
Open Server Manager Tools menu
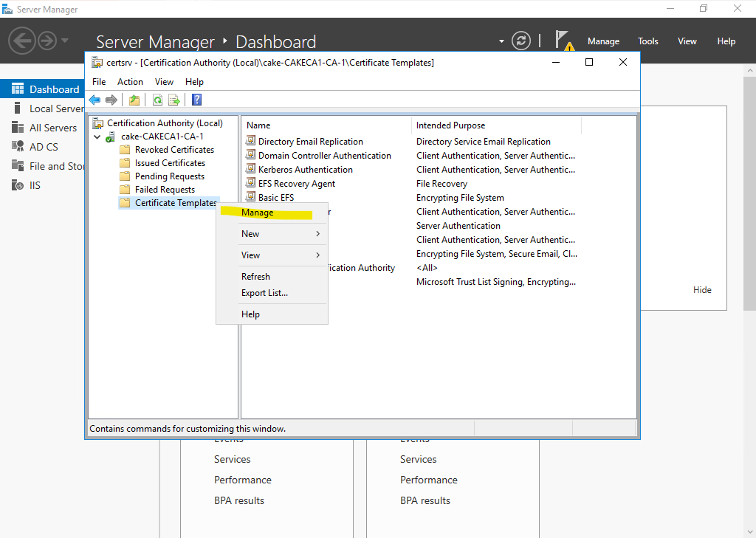pyautogui.click(x=648, y=41)
